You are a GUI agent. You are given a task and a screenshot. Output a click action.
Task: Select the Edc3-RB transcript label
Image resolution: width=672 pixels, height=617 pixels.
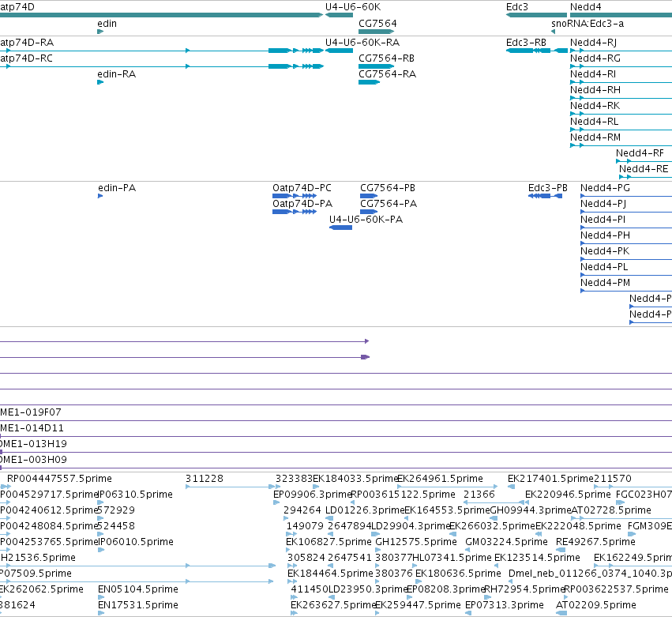point(526,43)
